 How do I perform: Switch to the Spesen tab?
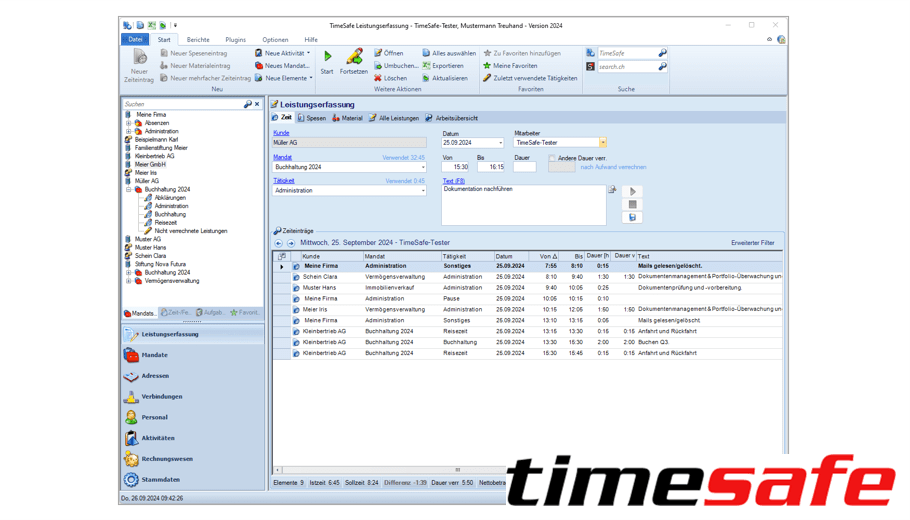[311, 118]
